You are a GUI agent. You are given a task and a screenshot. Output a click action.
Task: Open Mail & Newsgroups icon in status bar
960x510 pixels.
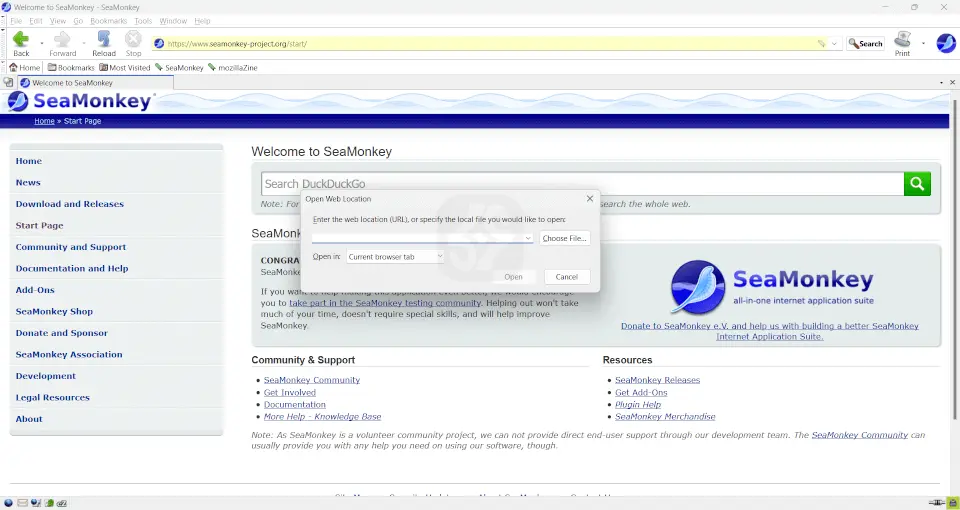pyautogui.click(x=22, y=502)
